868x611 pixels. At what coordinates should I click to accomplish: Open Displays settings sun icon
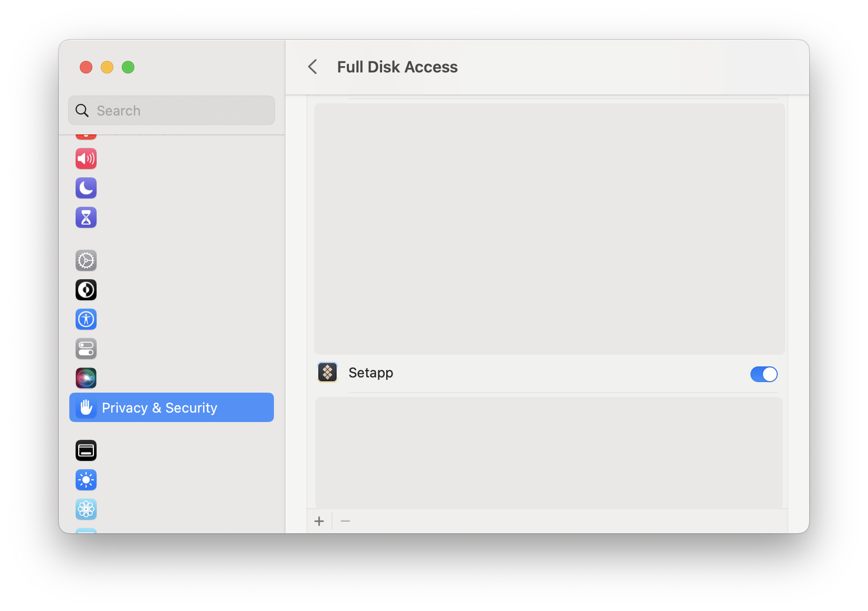(x=86, y=480)
